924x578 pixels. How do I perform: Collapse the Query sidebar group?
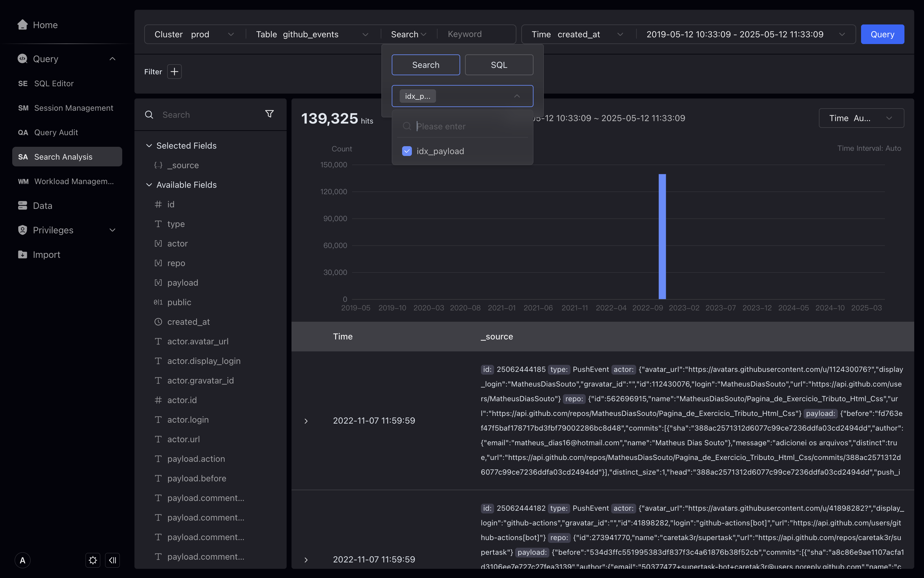pyautogui.click(x=112, y=59)
